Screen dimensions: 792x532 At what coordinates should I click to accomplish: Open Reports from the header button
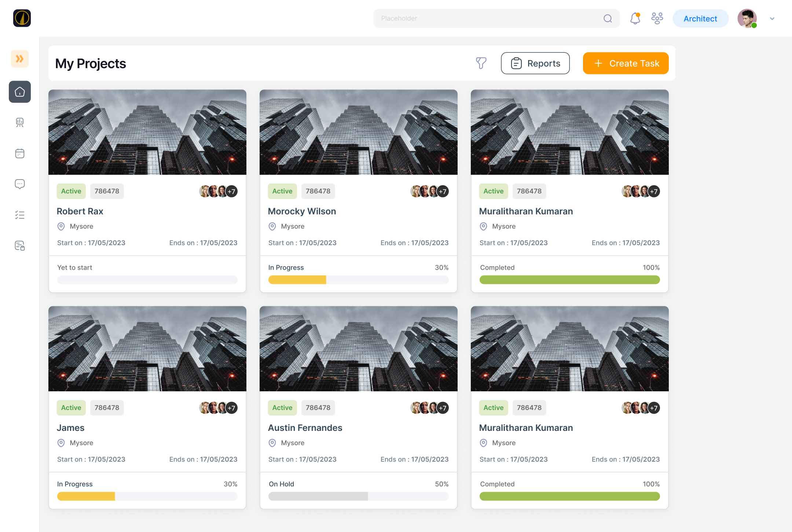point(535,63)
